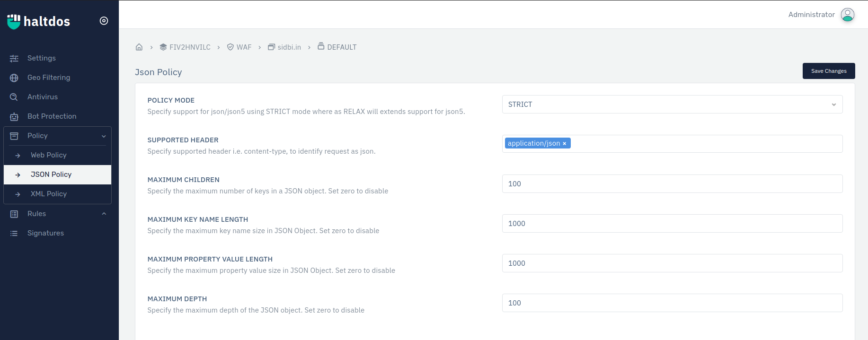Click the MAXIMUM DEPTH label

[177, 299]
